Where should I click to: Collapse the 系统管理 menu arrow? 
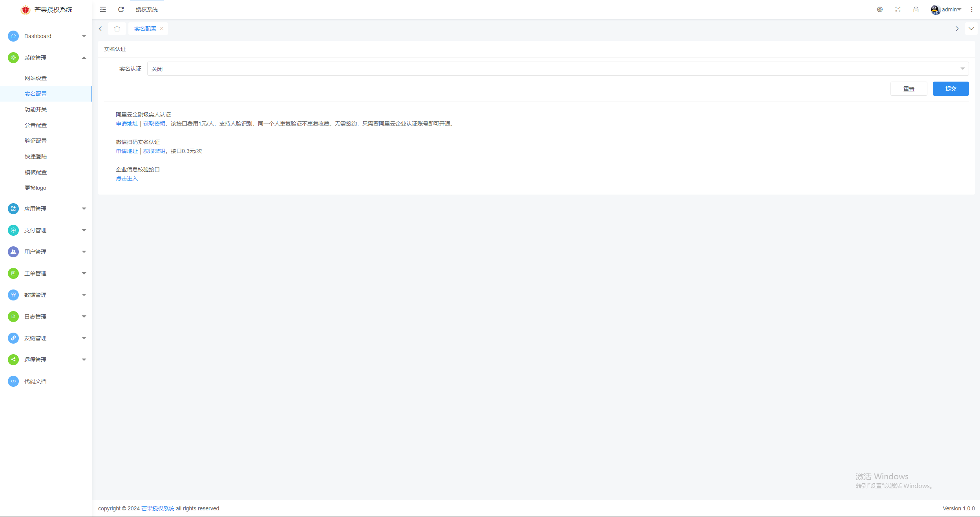(x=84, y=58)
